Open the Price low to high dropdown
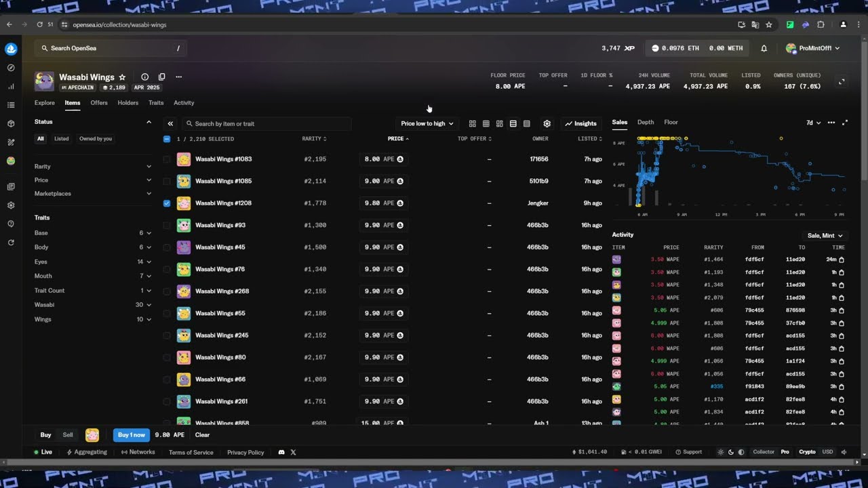This screenshot has width=868, height=488. 427,123
